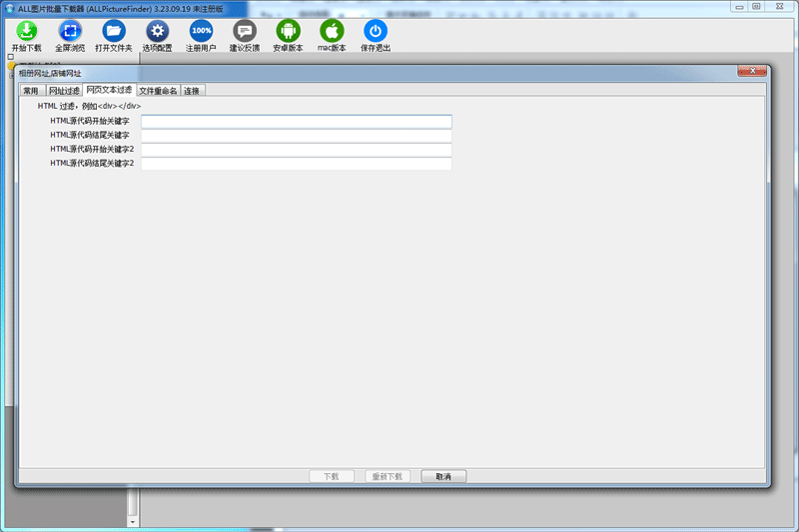Screen dimensions: 799x532
Task: Switch to the 网址过滤 tab
Action: pyautogui.click(x=65, y=91)
